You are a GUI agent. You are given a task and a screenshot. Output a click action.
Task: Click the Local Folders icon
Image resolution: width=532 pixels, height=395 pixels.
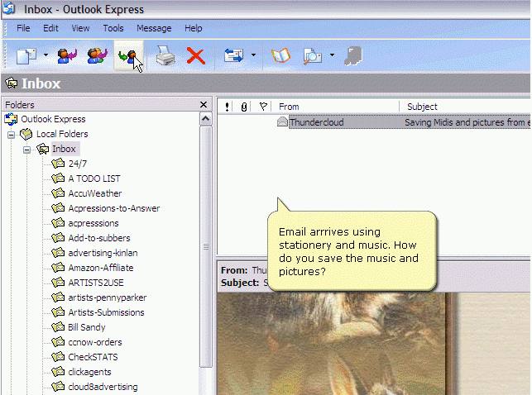pos(26,134)
